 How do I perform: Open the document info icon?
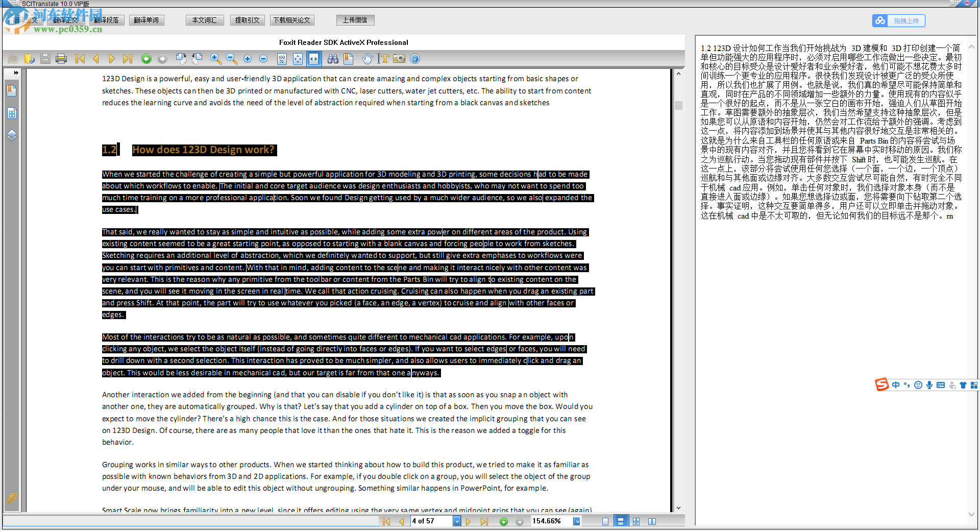[415, 59]
